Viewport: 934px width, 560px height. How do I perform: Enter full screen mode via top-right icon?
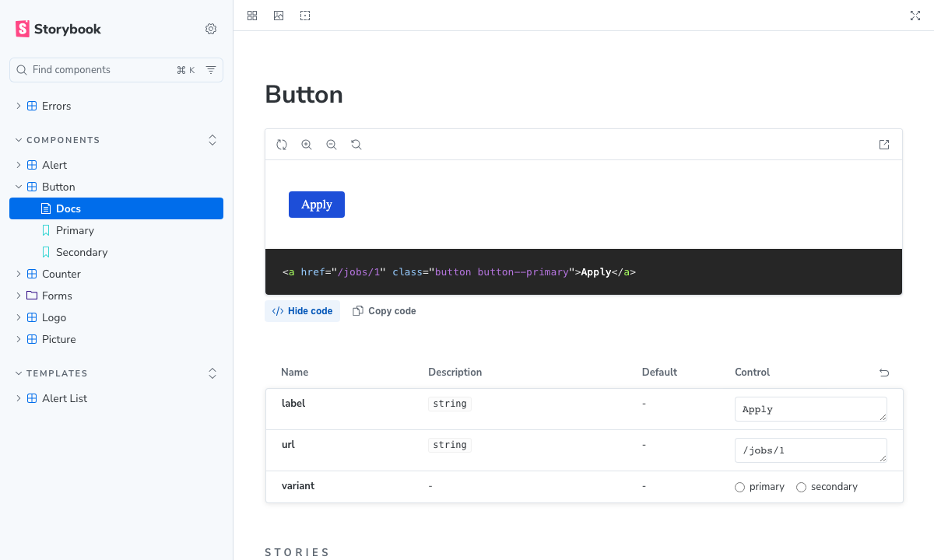point(915,16)
